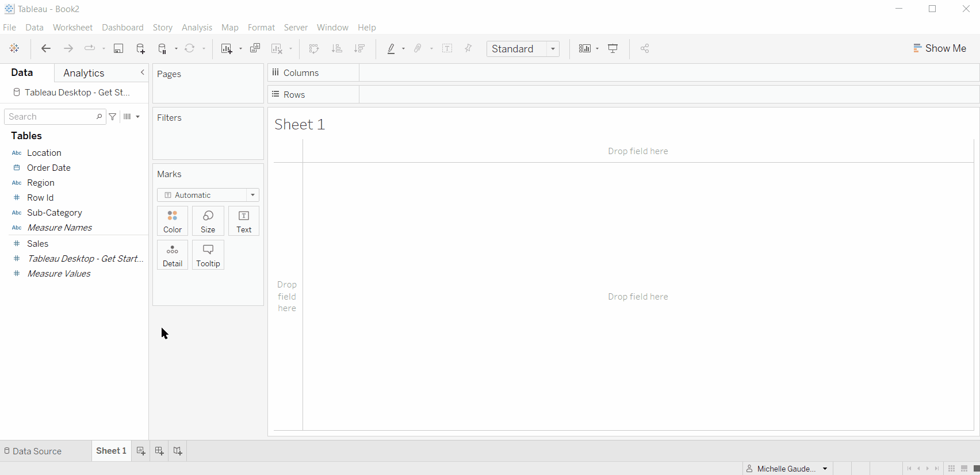
Task: Open the Map menu
Action: (x=230, y=28)
